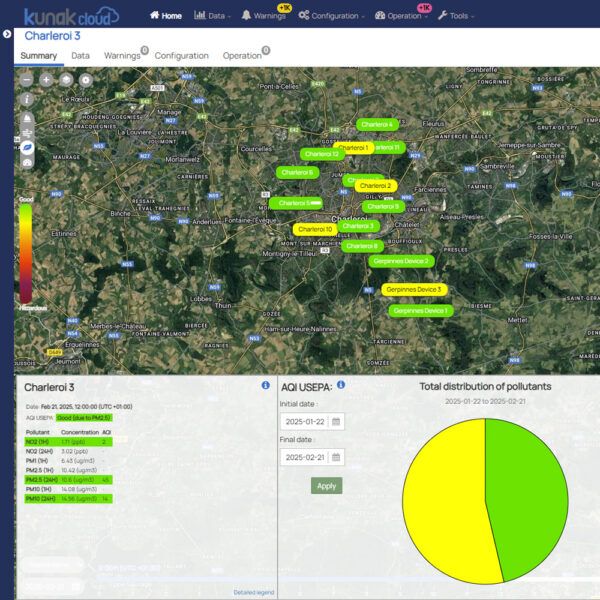Toggle the gauge layer on map
Image resolution: width=600 pixels, height=600 pixels.
tap(27, 162)
